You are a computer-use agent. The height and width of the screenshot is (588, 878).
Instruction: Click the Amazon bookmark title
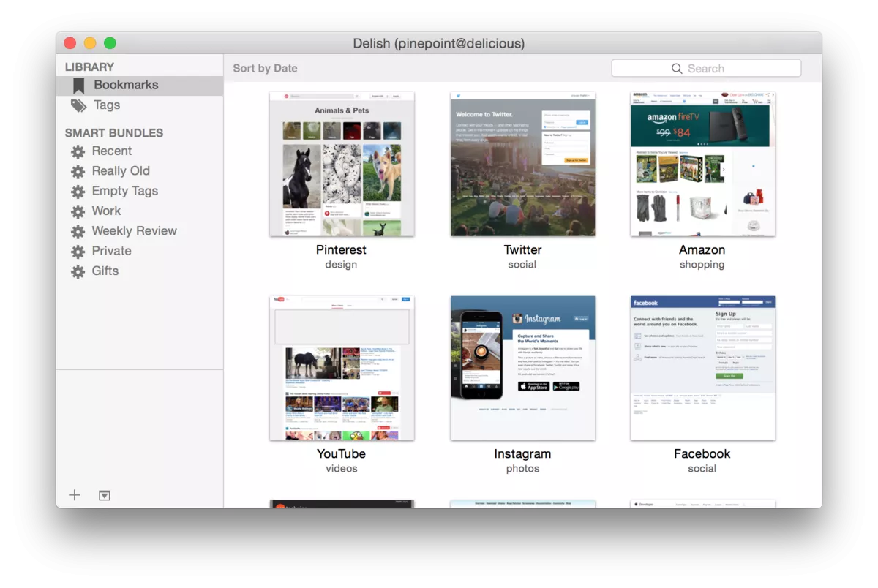pyautogui.click(x=702, y=250)
